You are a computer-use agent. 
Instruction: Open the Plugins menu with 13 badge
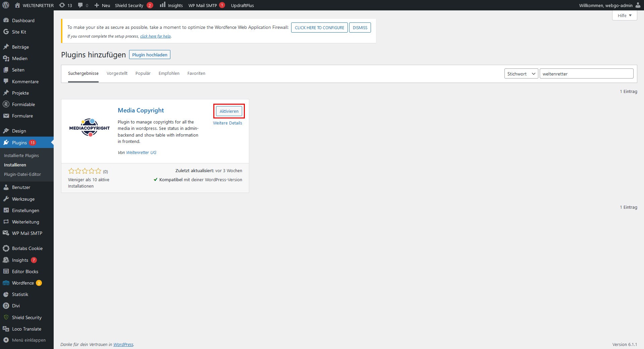(x=27, y=143)
